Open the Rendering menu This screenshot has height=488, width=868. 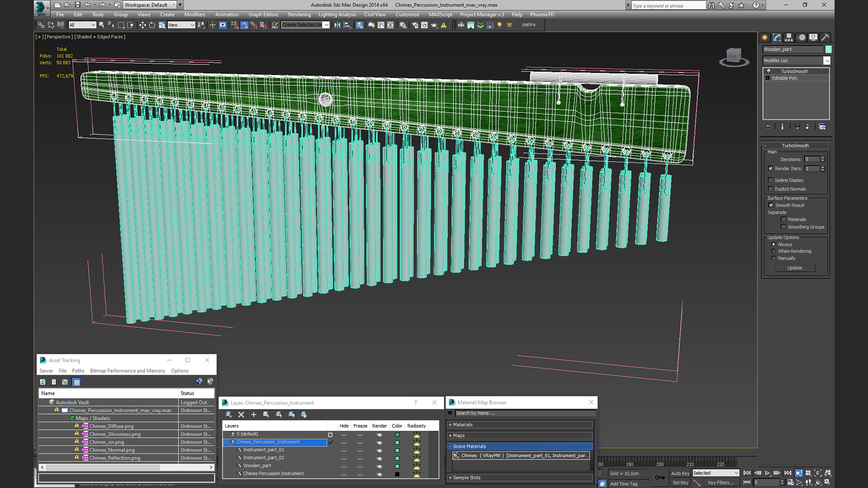(299, 14)
